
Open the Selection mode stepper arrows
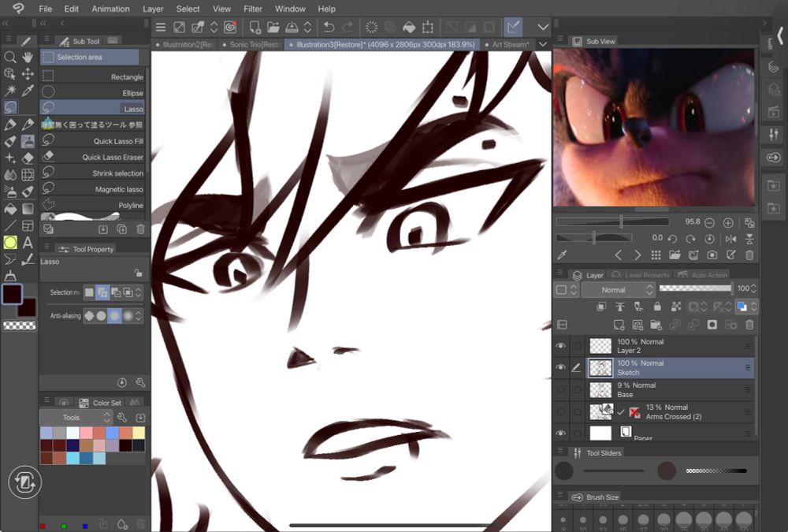139,292
